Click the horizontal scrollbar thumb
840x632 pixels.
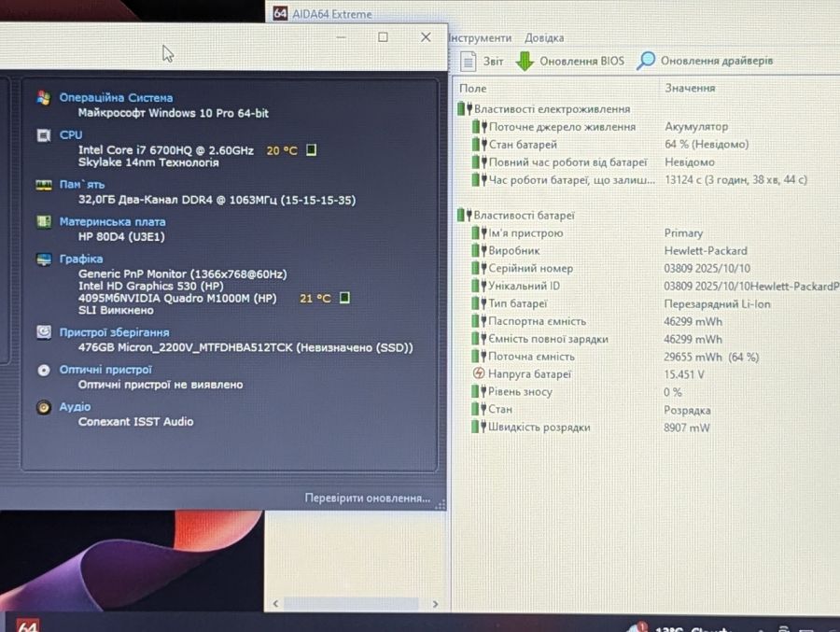(351, 604)
